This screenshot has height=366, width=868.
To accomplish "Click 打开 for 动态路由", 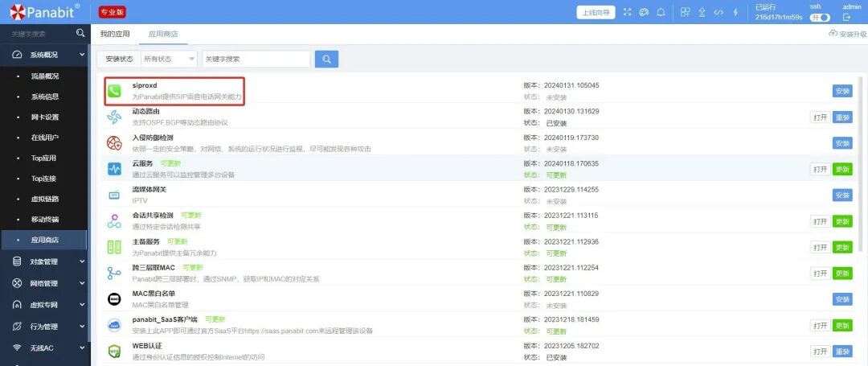I will [x=821, y=117].
